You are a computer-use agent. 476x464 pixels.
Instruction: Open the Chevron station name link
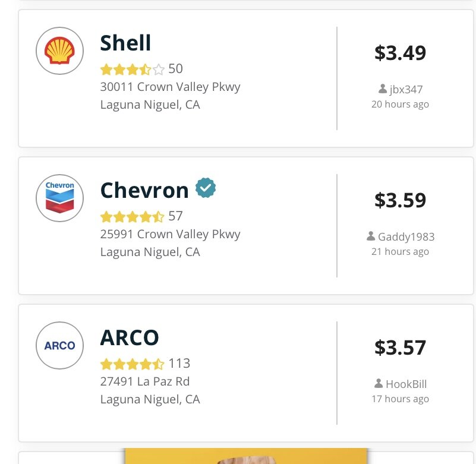pyautogui.click(x=144, y=190)
